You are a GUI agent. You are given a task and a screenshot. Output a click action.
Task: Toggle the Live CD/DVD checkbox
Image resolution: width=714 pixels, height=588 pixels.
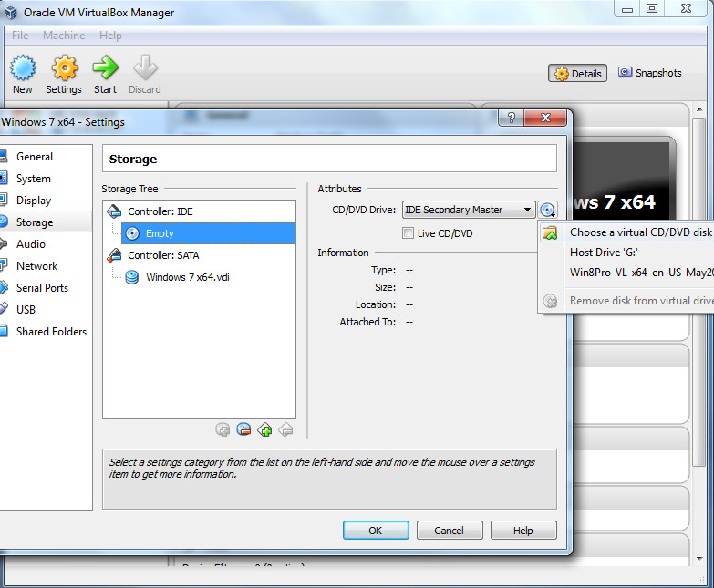tap(408, 233)
